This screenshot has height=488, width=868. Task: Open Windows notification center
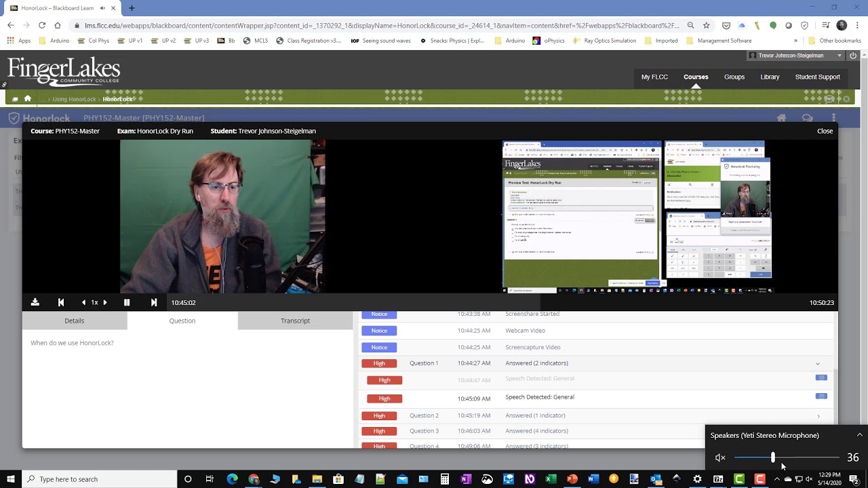pos(854,479)
